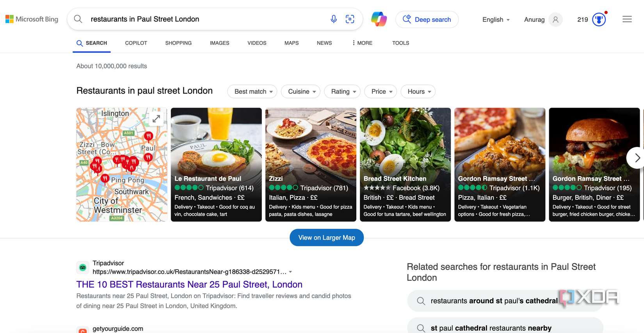
Task: Expand the English language dropdown
Action: coord(495,20)
